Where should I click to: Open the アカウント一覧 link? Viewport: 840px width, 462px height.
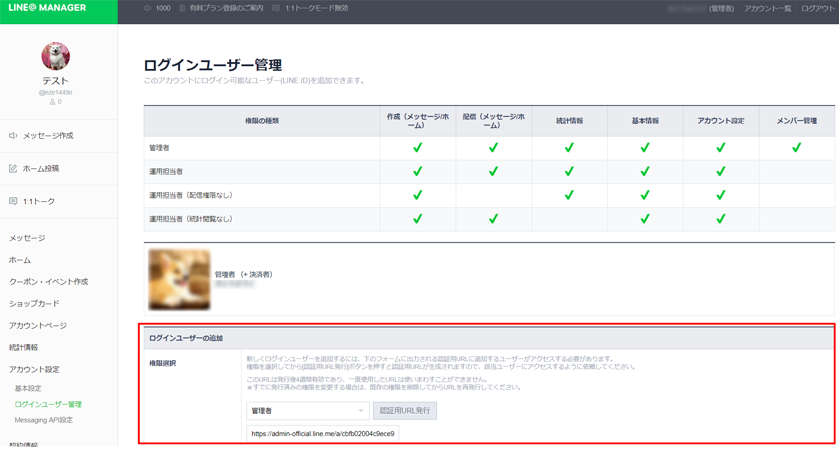pyautogui.click(x=767, y=9)
